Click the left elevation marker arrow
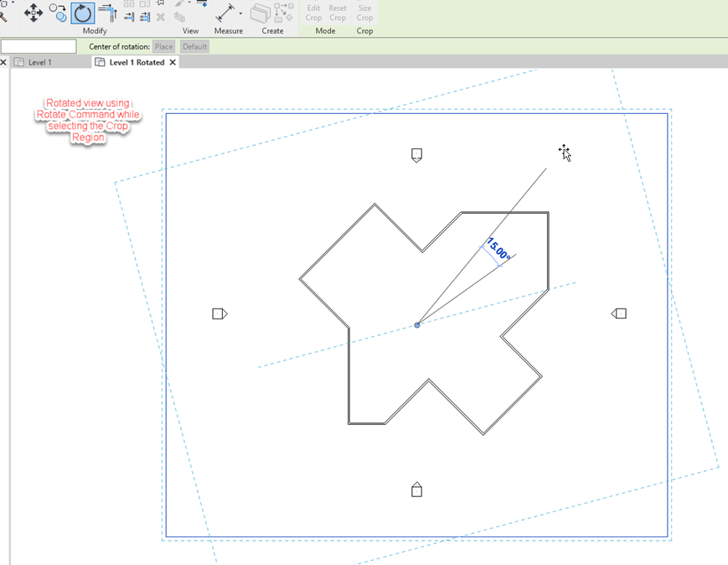The height and width of the screenshot is (565, 728). (219, 314)
